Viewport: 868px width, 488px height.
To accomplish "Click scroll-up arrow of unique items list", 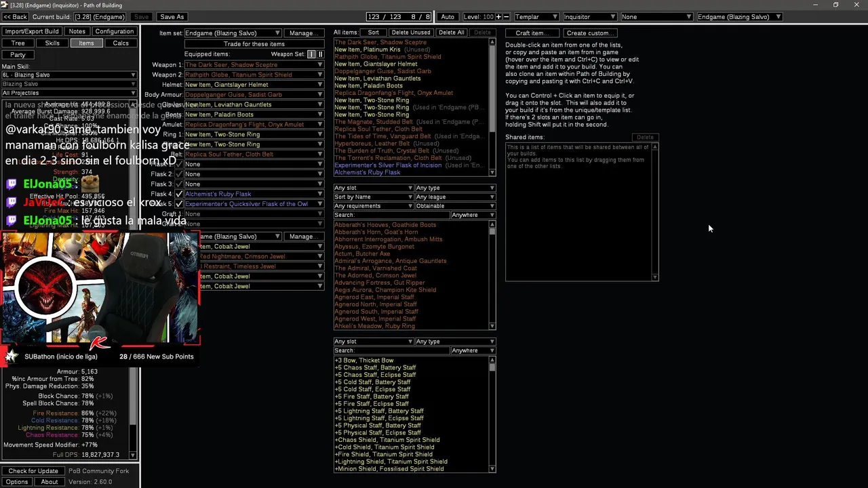I will (492, 224).
